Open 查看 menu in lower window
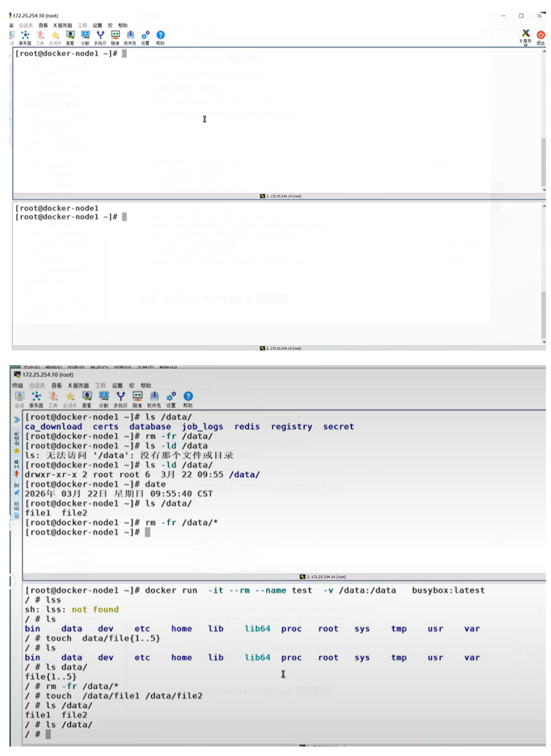This screenshot has width=551, height=756. [x=56, y=385]
